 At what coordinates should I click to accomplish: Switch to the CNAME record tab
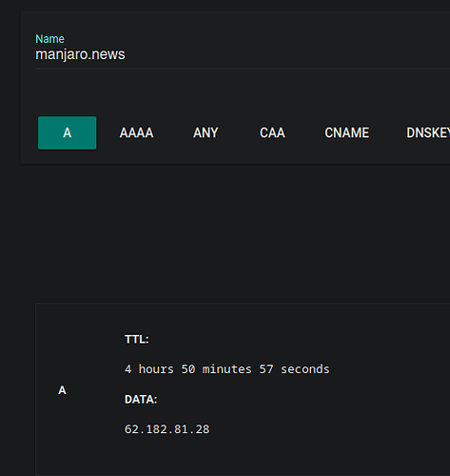[347, 132]
